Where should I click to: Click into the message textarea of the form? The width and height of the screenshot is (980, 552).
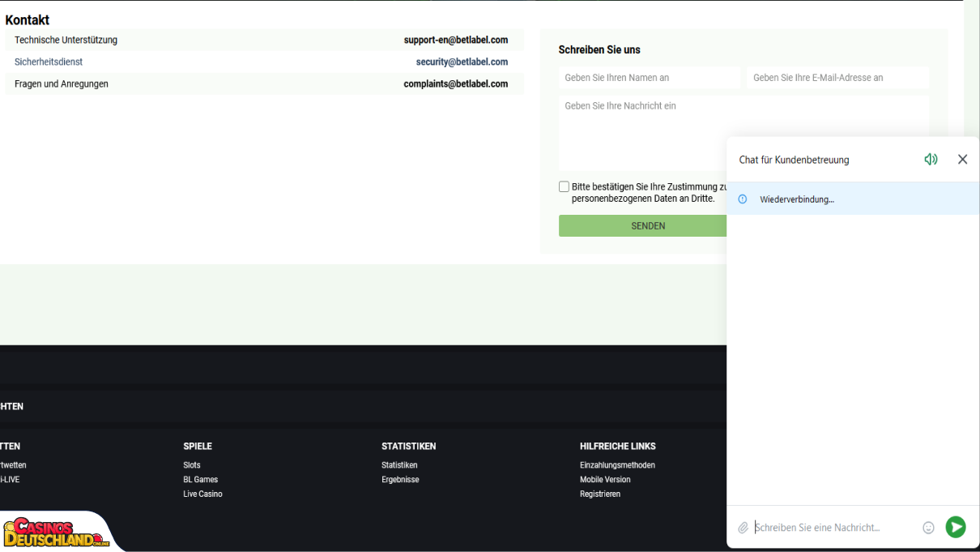(744, 133)
